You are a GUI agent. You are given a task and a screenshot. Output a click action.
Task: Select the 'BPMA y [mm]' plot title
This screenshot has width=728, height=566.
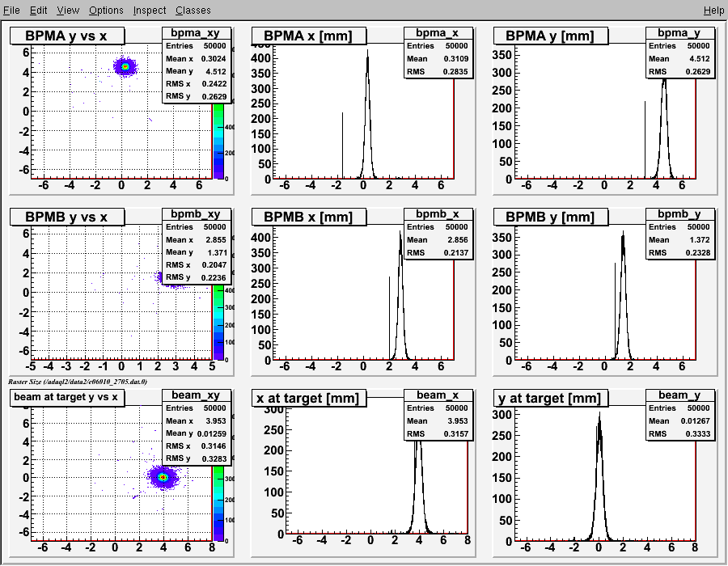pos(551,36)
